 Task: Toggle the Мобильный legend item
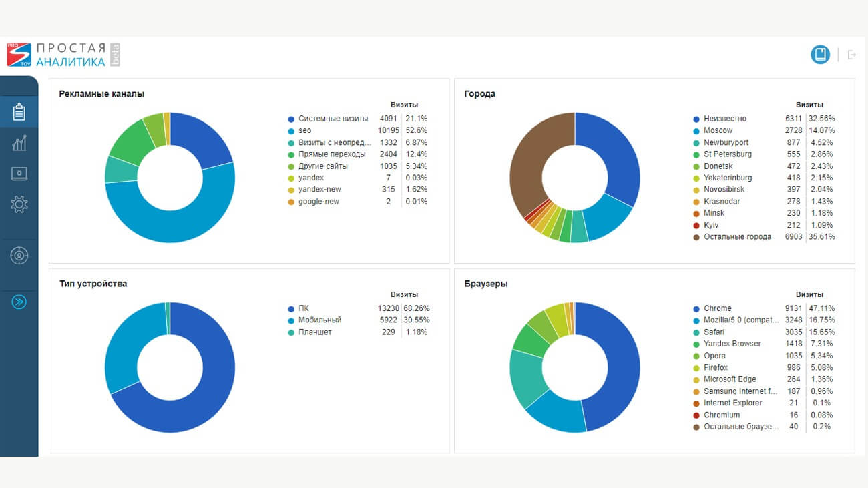coord(320,320)
